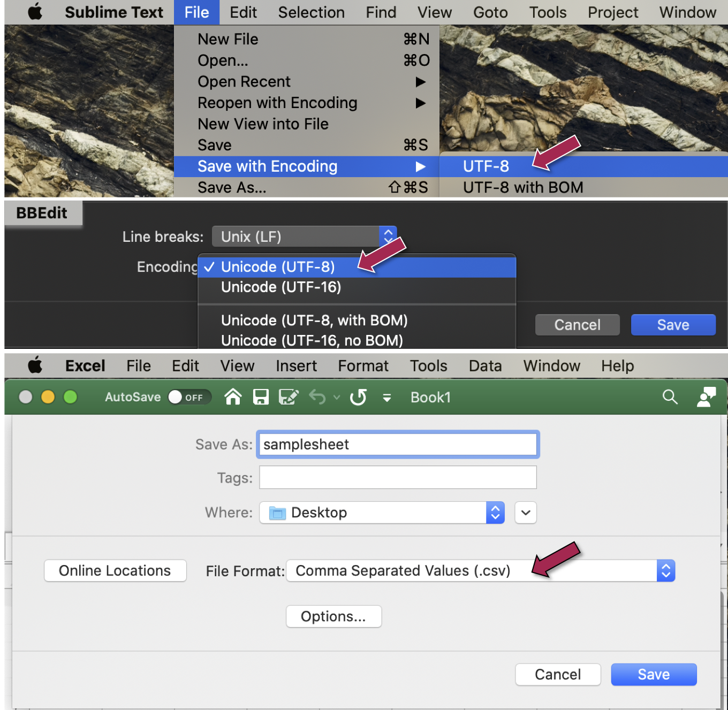Open the Excel Data menu
This screenshot has width=728, height=710.
[485, 366]
